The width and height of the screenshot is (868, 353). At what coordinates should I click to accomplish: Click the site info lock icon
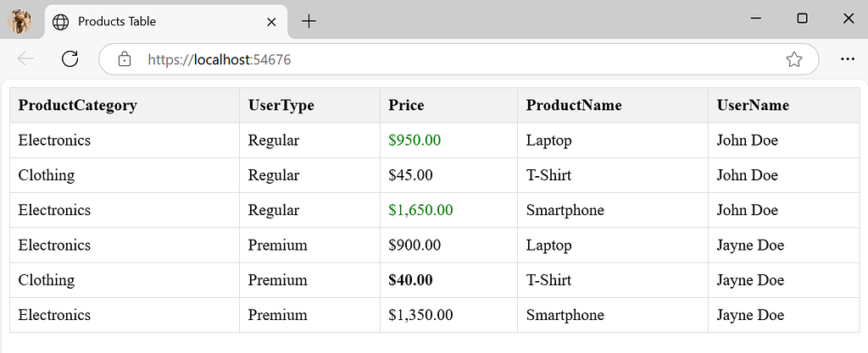(125, 59)
